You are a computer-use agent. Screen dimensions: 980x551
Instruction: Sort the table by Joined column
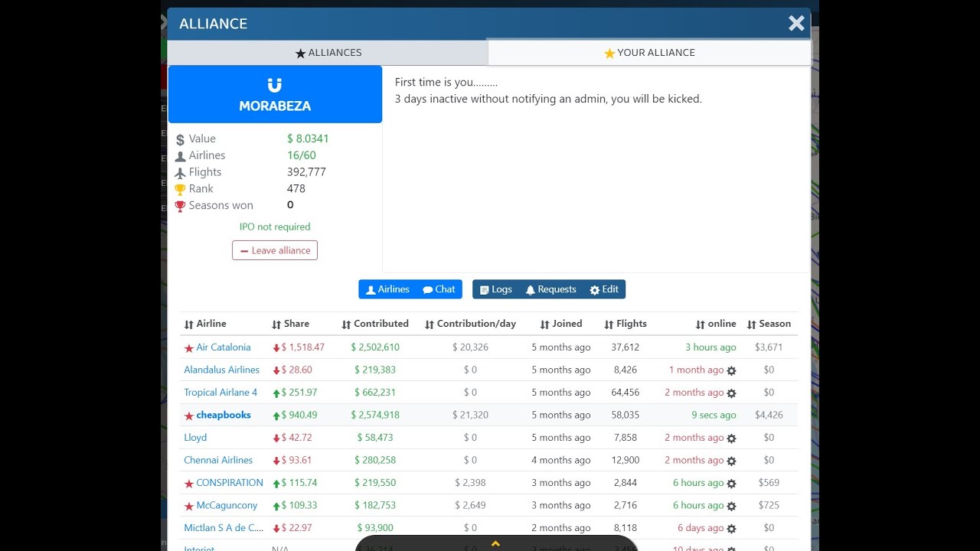click(x=561, y=324)
